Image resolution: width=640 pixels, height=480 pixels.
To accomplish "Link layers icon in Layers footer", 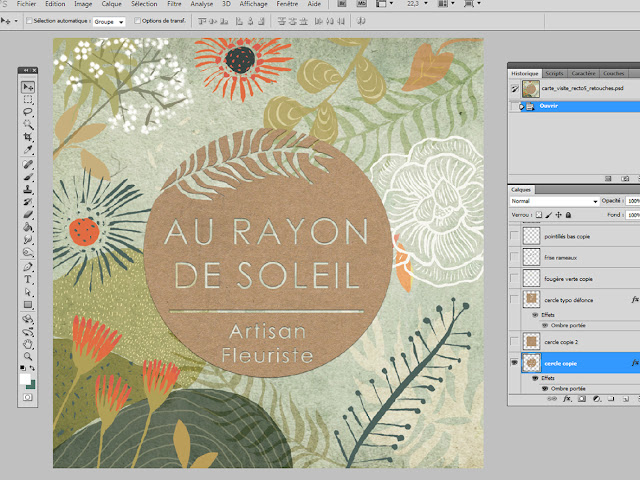I will click(x=551, y=399).
